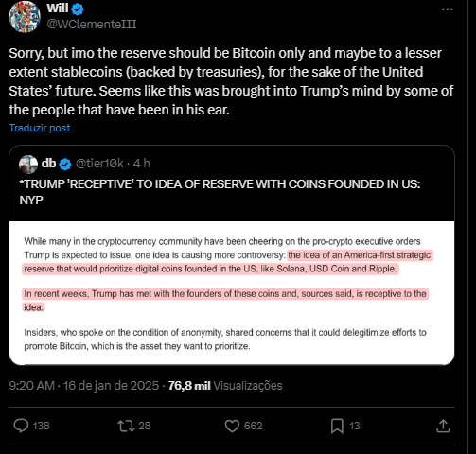Open the share upload icon

(443, 426)
